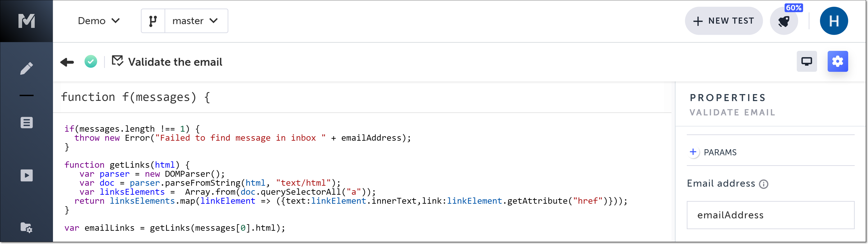The width and height of the screenshot is (868, 244).
Task: Open the folder settings icon in sidebar
Action: click(x=26, y=228)
